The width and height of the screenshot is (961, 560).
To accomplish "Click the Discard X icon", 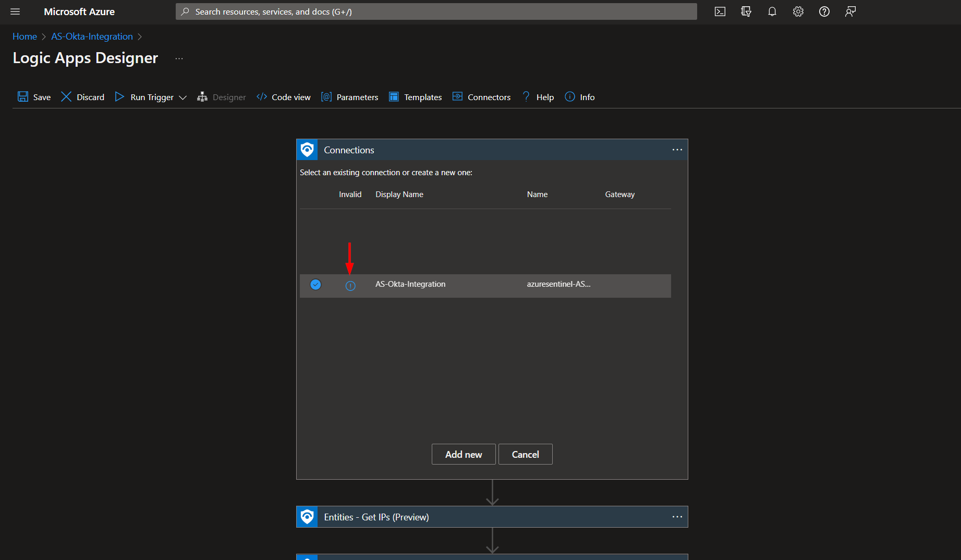I will click(66, 96).
